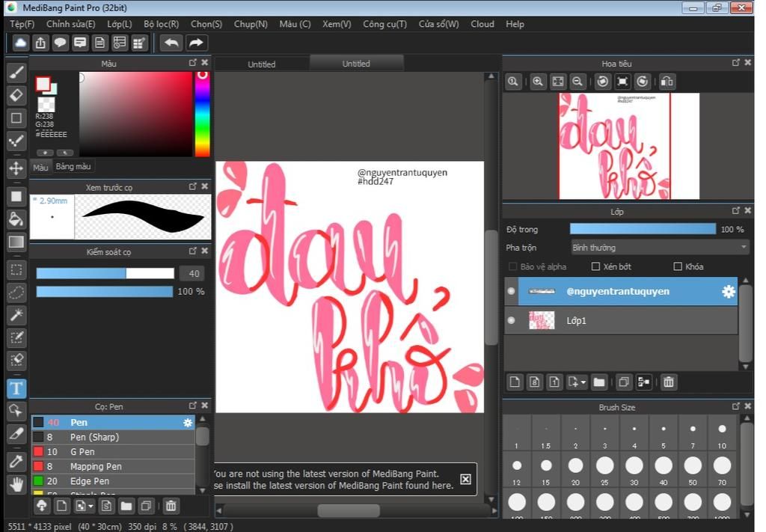Open settings gear of @nguyentrantuquyen layer

729,292
